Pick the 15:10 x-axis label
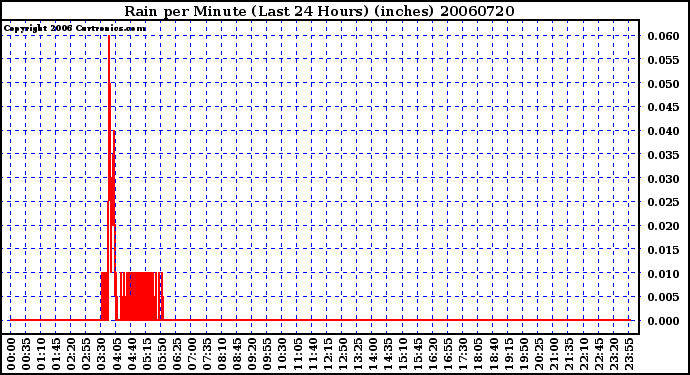The width and height of the screenshot is (690, 375). pos(402,354)
